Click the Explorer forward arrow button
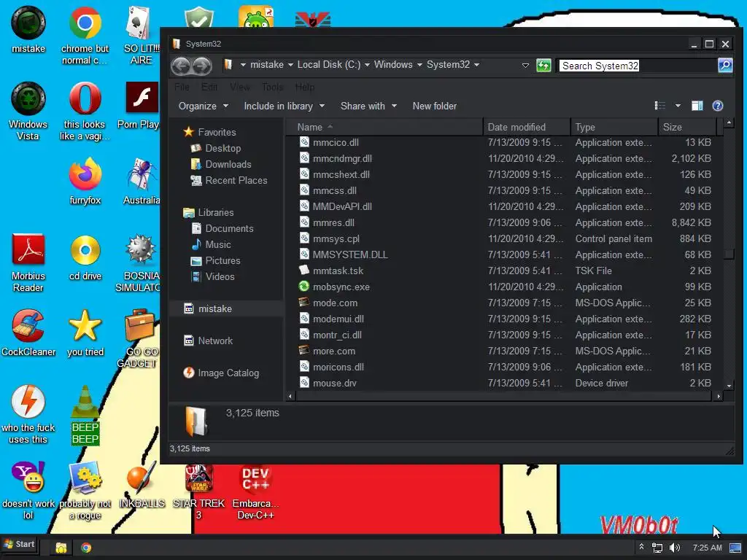The image size is (747, 560). [202, 65]
